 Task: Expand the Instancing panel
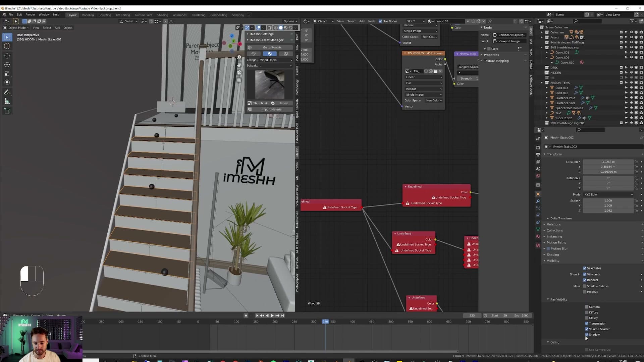(x=554, y=236)
